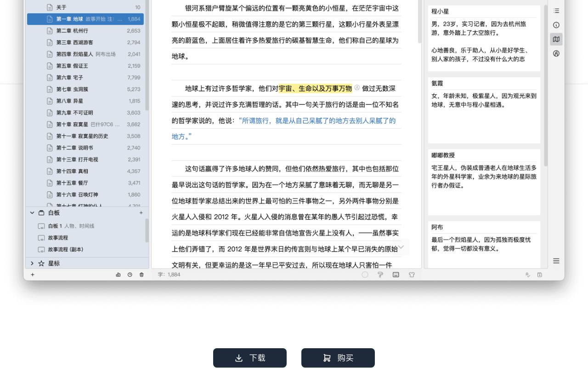588x368 pixels.
Task: Click the whiteboard folder icon beside 白板
Action: click(41, 213)
